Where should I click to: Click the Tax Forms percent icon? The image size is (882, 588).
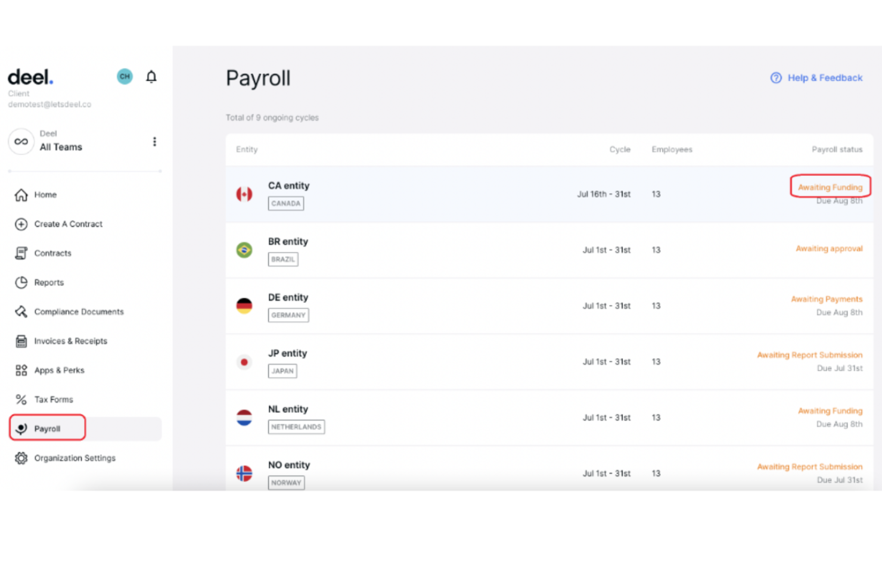[x=21, y=399]
